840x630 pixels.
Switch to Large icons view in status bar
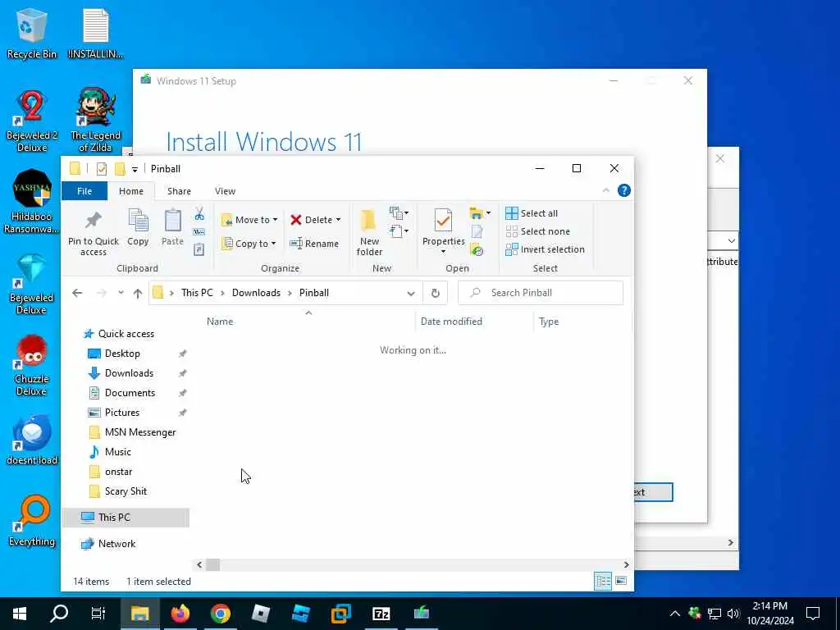click(x=621, y=581)
